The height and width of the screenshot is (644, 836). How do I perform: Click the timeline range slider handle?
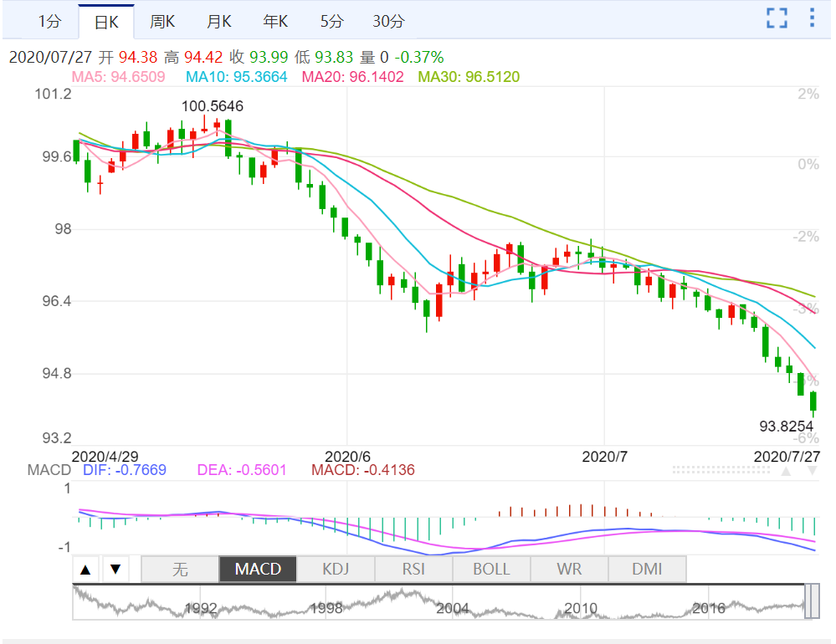click(x=812, y=601)
